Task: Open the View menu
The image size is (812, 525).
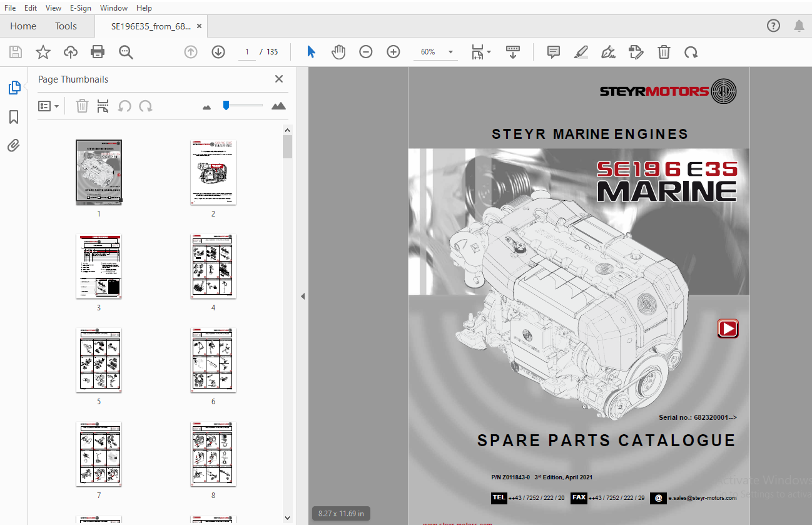Action: pos(54,8)
